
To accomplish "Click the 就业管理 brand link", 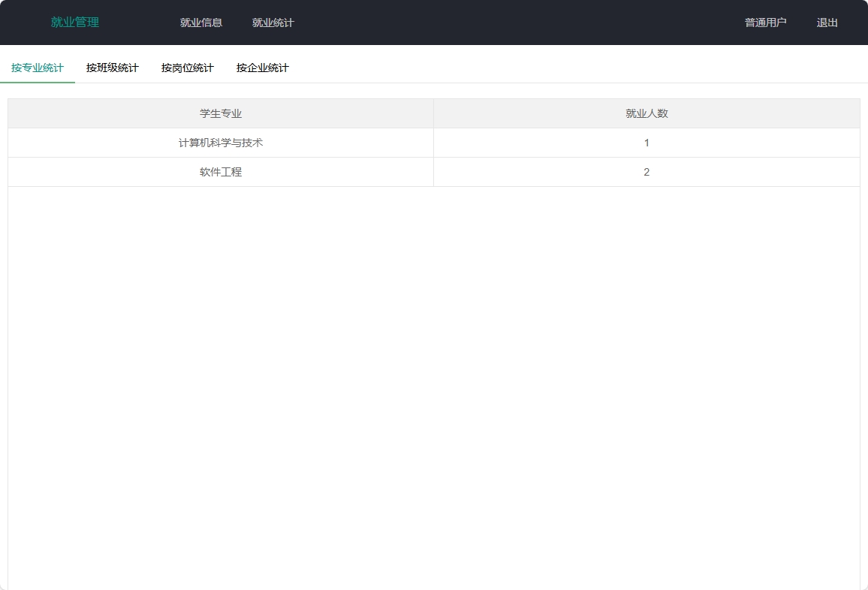I will pyautogui.click(x=74, y=23).
